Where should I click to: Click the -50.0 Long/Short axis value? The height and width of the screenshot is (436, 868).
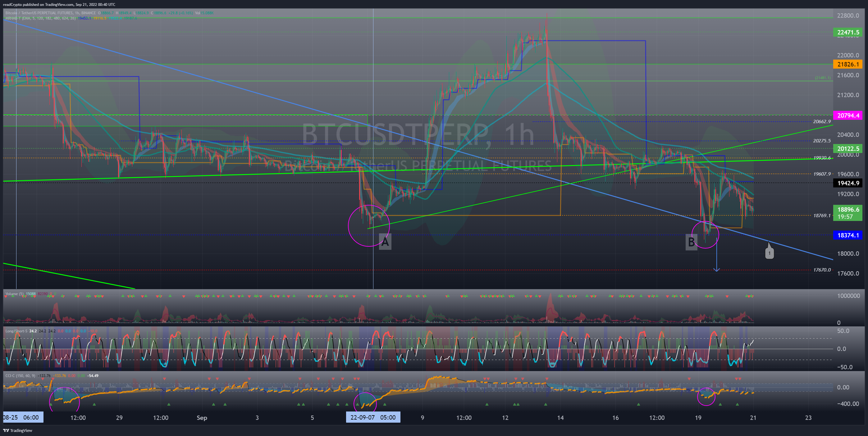tap(845, 367)
